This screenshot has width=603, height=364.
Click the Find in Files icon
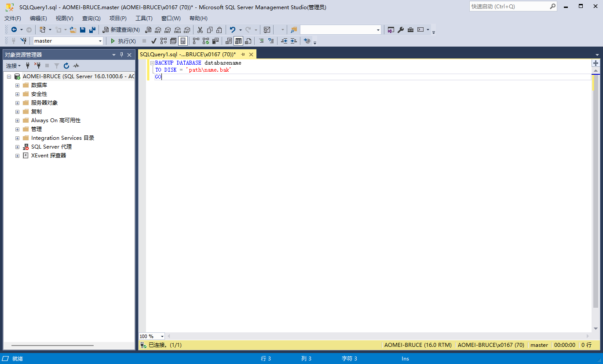click(294, 29)
